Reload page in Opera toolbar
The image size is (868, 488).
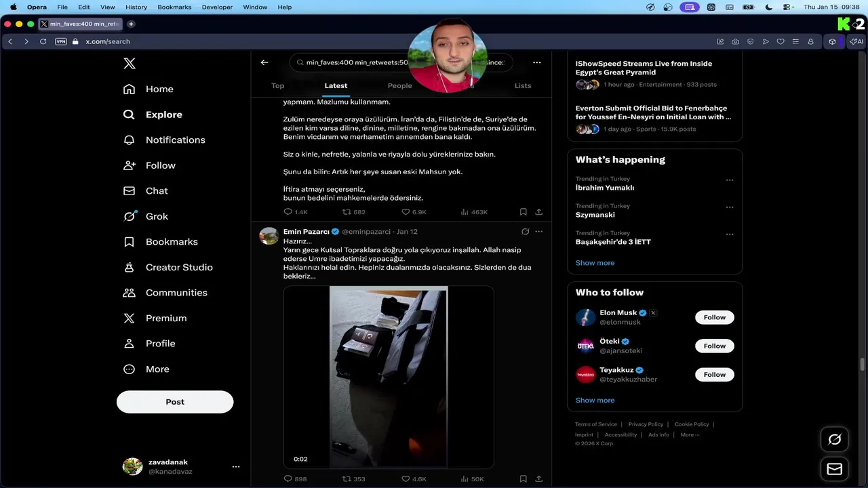[x=43, y=41]
